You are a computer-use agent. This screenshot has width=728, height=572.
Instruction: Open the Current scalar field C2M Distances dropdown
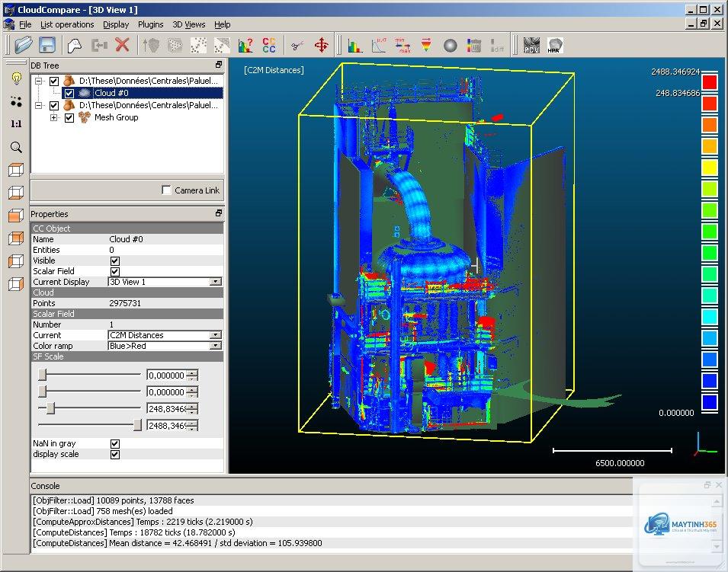165,335
